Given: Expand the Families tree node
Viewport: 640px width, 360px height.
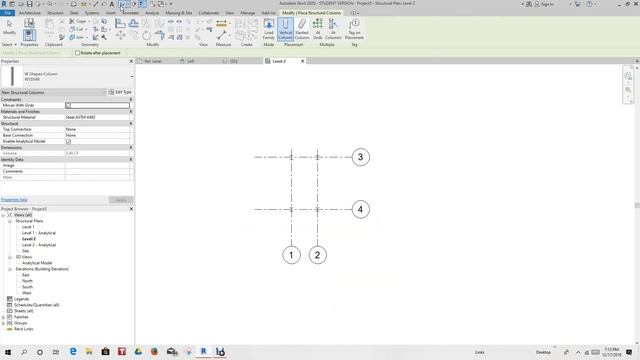Looking at the screenshot, I should tap(3, 317).
